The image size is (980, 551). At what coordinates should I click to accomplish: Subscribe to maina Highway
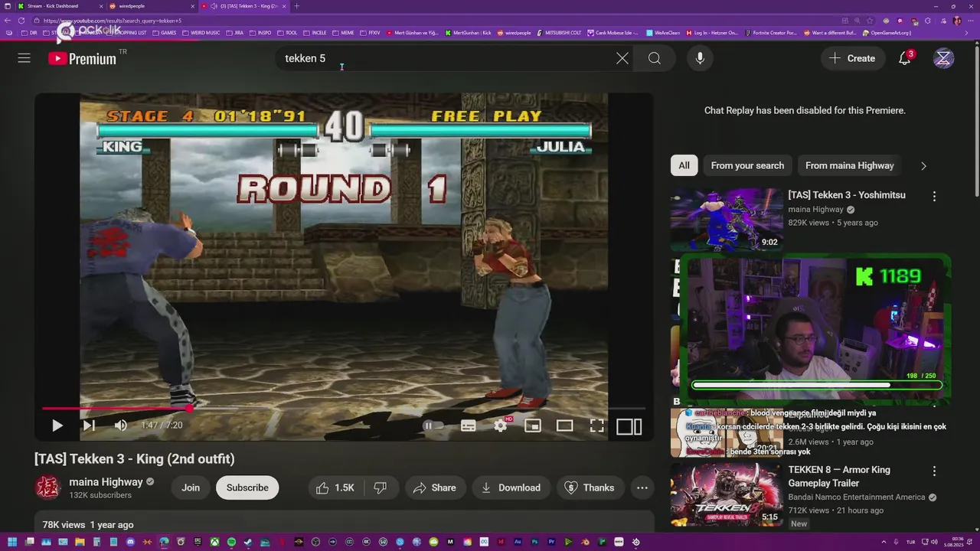tap(247, 487)
